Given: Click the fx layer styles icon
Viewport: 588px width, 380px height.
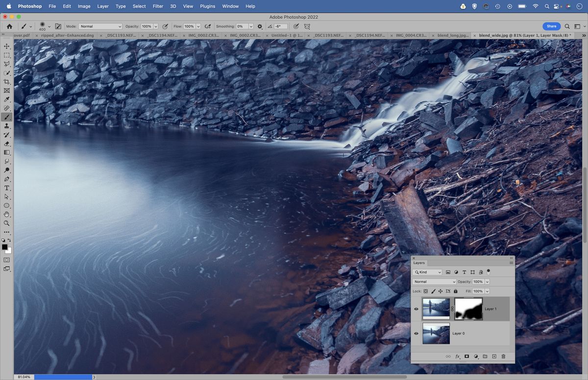Looking at the screenshot, I should click(457, 356).
